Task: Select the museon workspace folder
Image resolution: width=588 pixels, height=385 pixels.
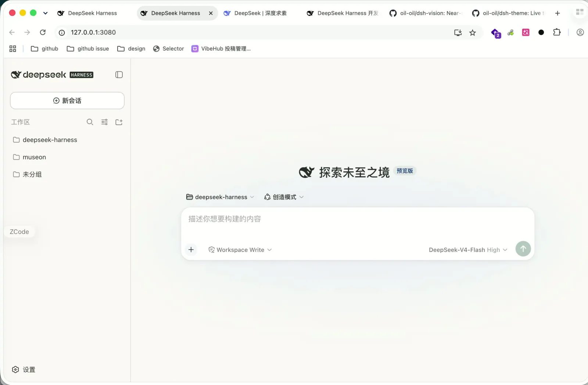Action: [x=67, y=157]
